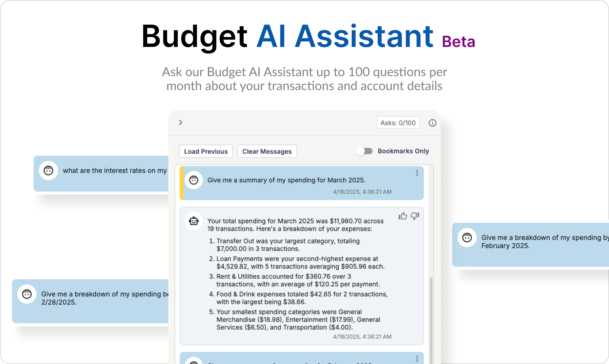Click the info icon beside Asks counter
609x364 pixels.
coord(432,123)
